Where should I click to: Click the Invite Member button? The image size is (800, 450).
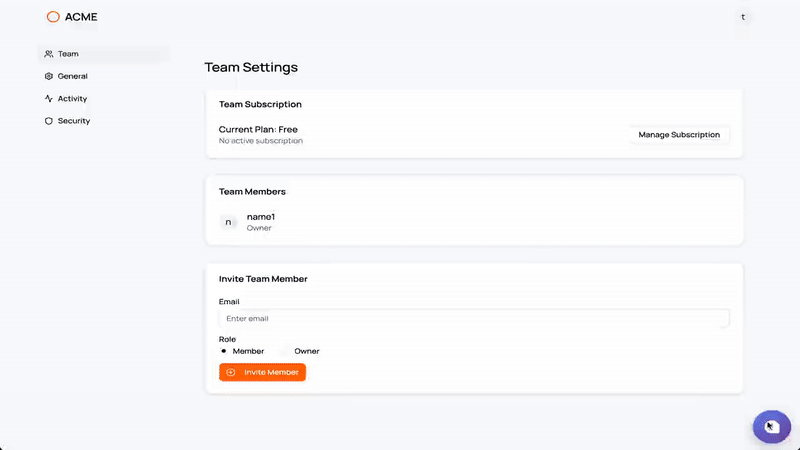262,372
